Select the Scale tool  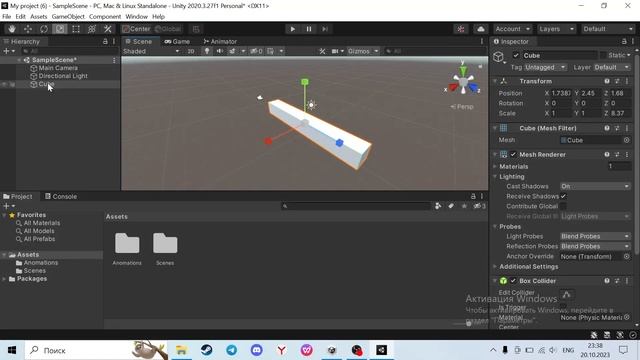tap(60, 29)
